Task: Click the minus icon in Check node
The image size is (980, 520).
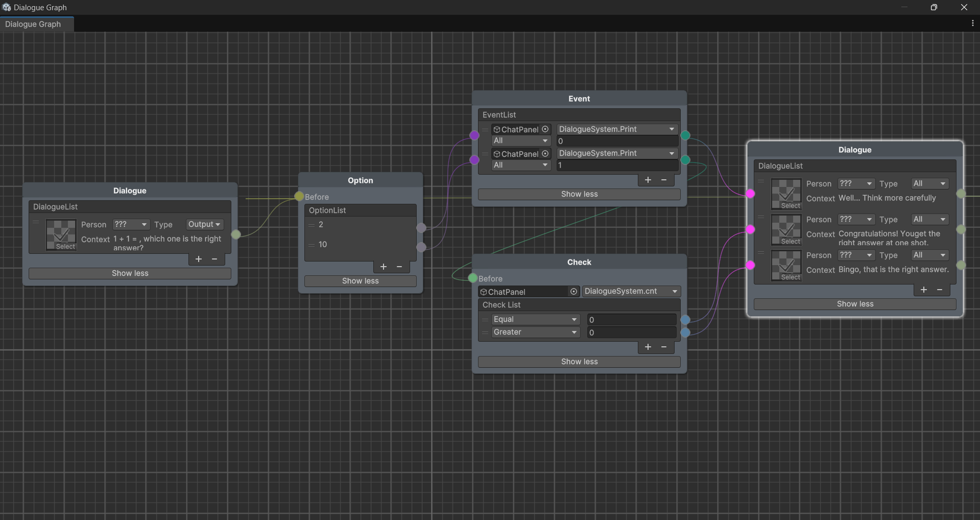Action: pyautogui.click(x=664, y=347)
